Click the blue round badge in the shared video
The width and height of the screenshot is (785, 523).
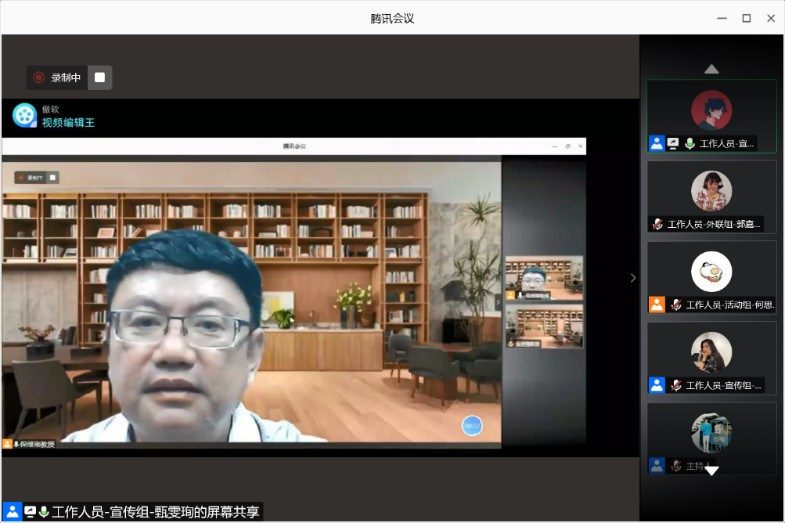point(472,425)
